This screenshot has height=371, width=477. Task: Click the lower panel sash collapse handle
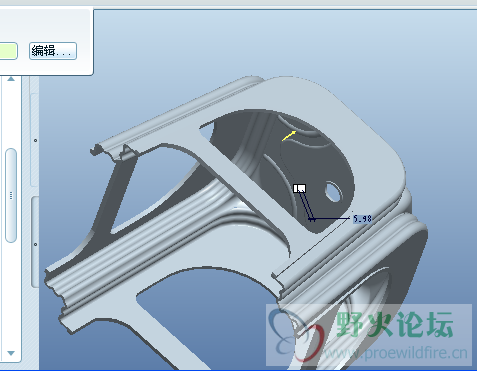(x=35, y=244)
